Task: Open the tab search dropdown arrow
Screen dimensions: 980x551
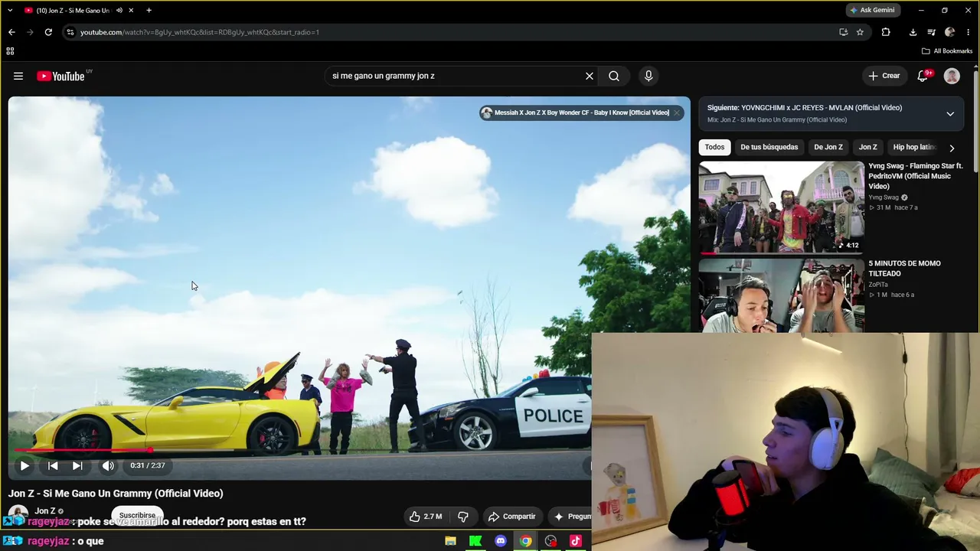Action: (10, 10)
